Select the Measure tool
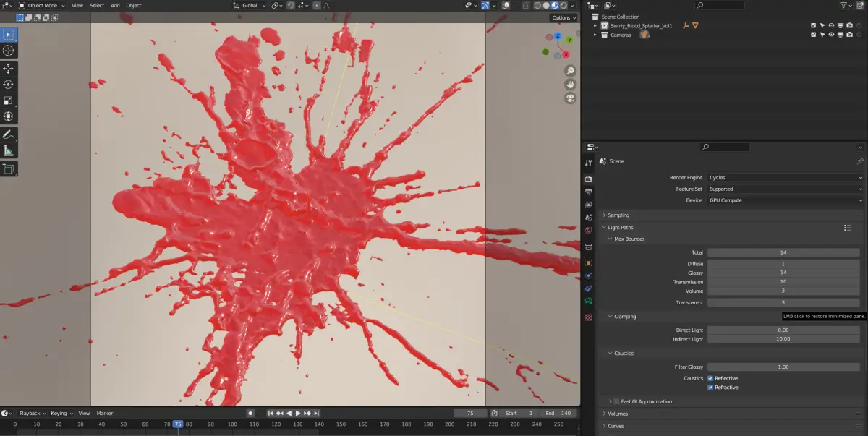Screen dimensions: 868x436 (9, 150)
